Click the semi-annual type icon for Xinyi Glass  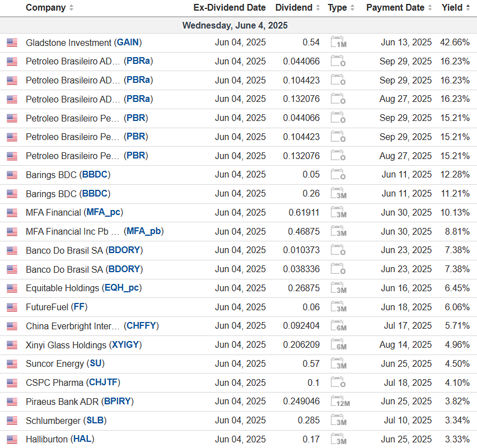pyautogui.click(x=338, y=345)
